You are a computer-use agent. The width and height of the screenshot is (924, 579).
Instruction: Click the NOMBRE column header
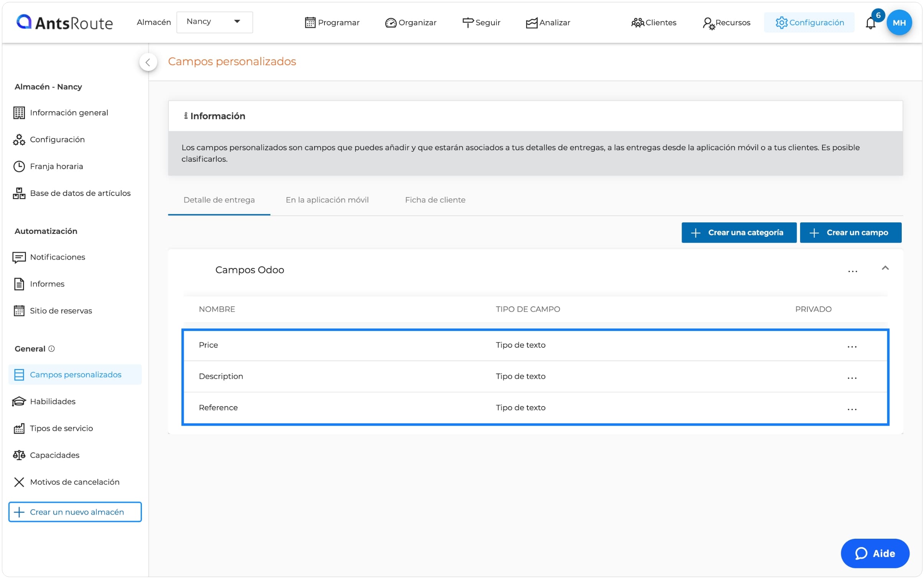pos(217,309)
